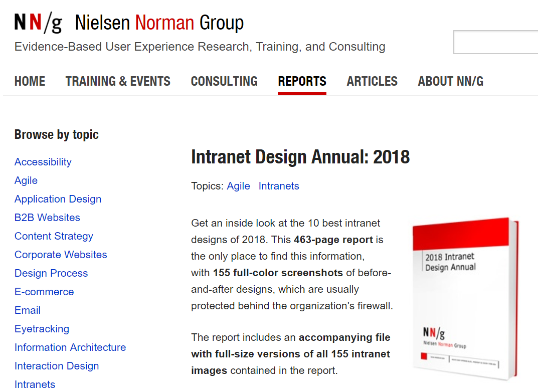The height and width of the screenshot is (392, 538).
Task: Click the Intranet Design Annual: 2018 heading
Action: pyautogui.click(x=300, y=157)
